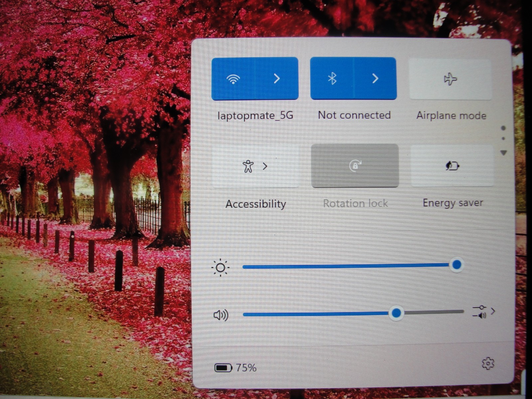Click the Airplane mode label
532x399 pixels.
(451, 115)
